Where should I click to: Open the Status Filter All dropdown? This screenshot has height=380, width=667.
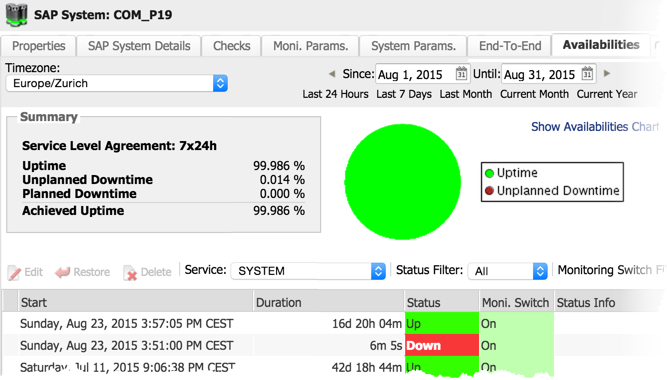507,271
